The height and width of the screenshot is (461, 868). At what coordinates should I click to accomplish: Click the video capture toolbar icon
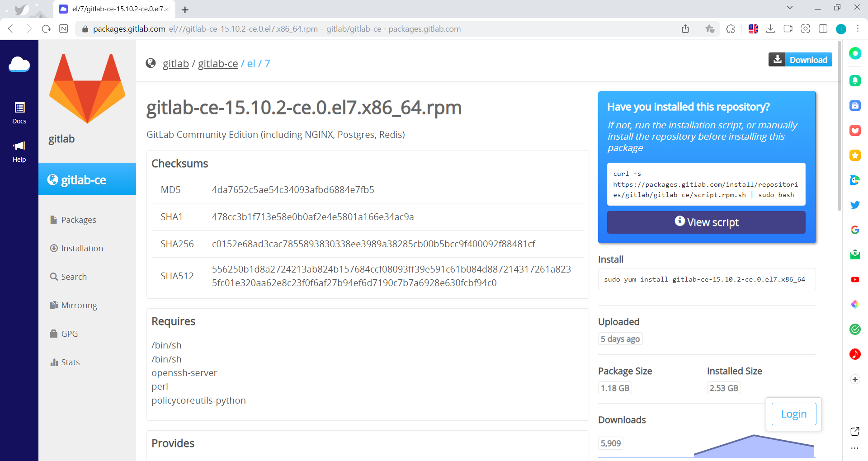tap(788, 29)
